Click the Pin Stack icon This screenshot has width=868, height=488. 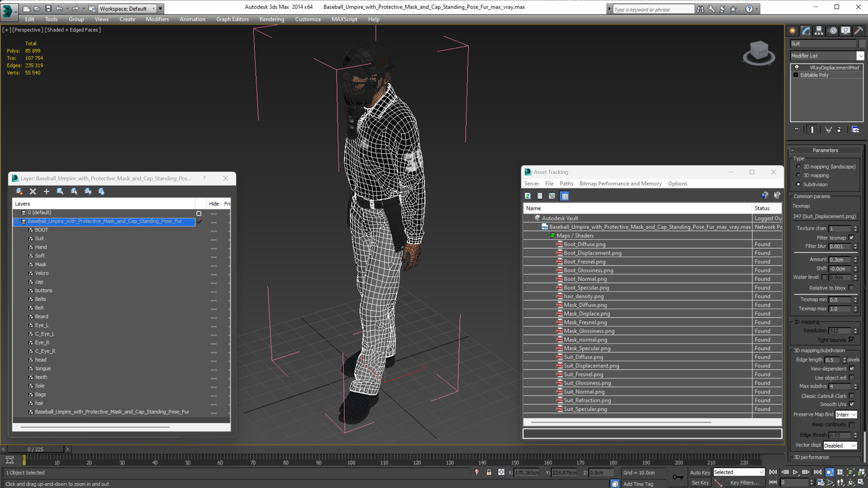(796, 129)
